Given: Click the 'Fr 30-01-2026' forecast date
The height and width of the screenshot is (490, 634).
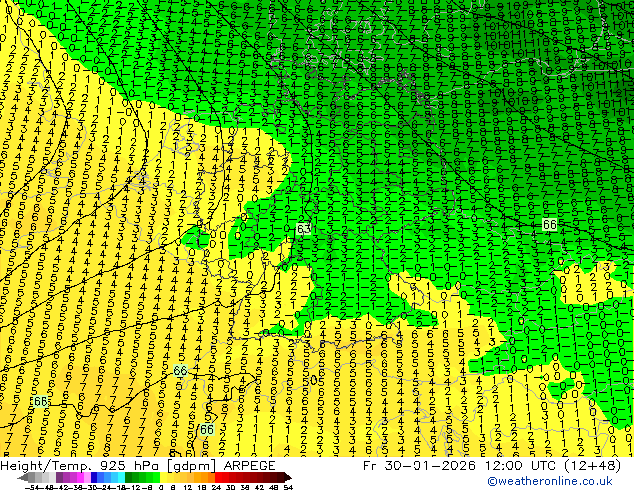Looking at the screenshot, I should click(x=419, y=466).
